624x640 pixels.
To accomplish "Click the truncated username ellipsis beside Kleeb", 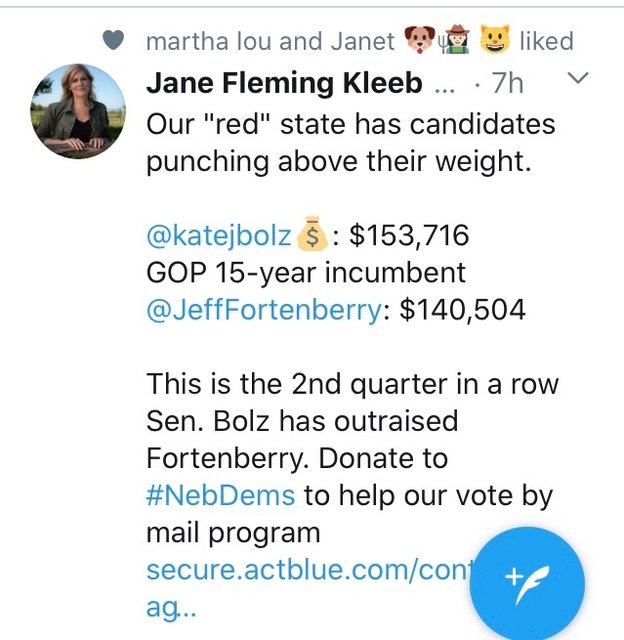I will 446,85.
